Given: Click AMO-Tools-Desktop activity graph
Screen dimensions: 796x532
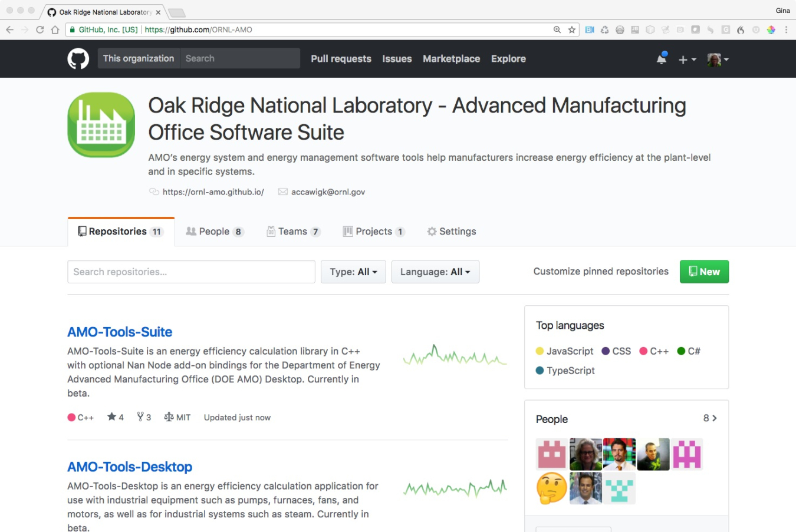Looking at the screenshot, I should (455, 488).
